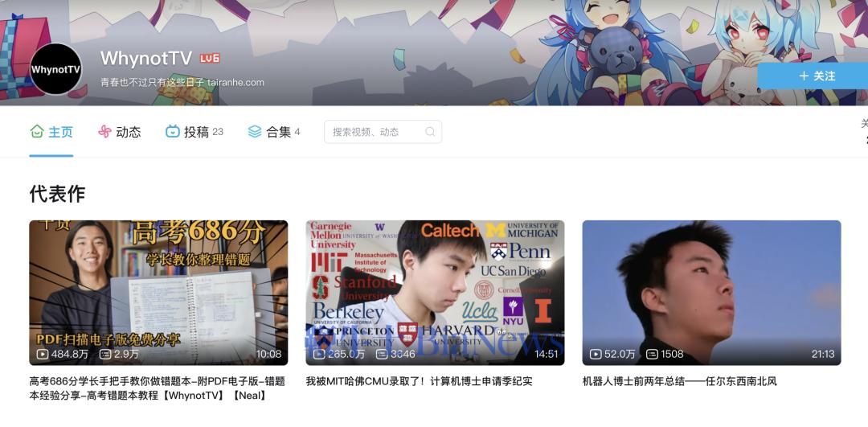Screen dimensions: 868x427
Task: Open title 我被MIT哈佛CMU录取了
Action: pos(419,382)
